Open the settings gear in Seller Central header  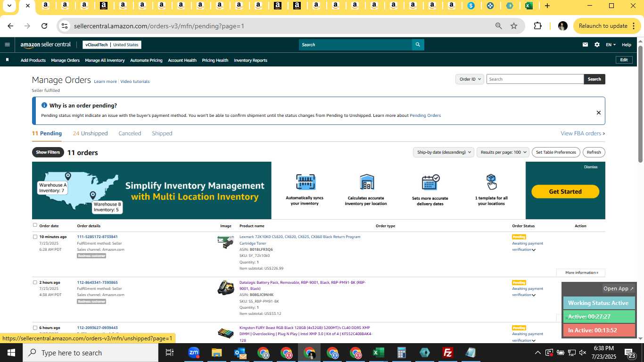(597, 45)
